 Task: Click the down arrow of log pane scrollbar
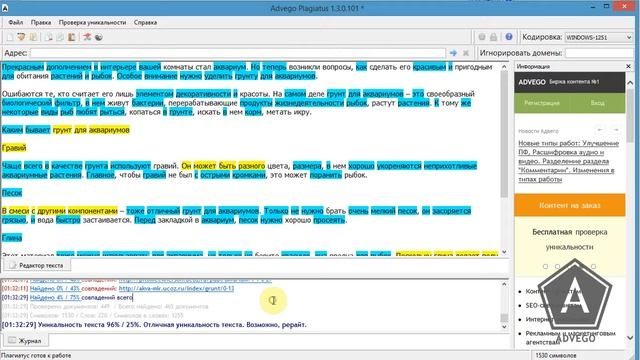(504, 327)
